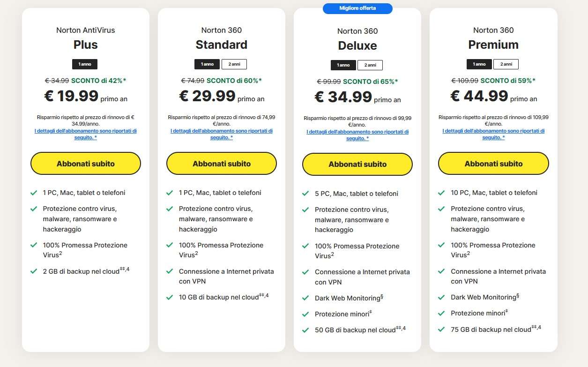588x367 pixels.
Task: Click checkmark beside Deluxe 5 PC, Mac feature
Action: 305,194
